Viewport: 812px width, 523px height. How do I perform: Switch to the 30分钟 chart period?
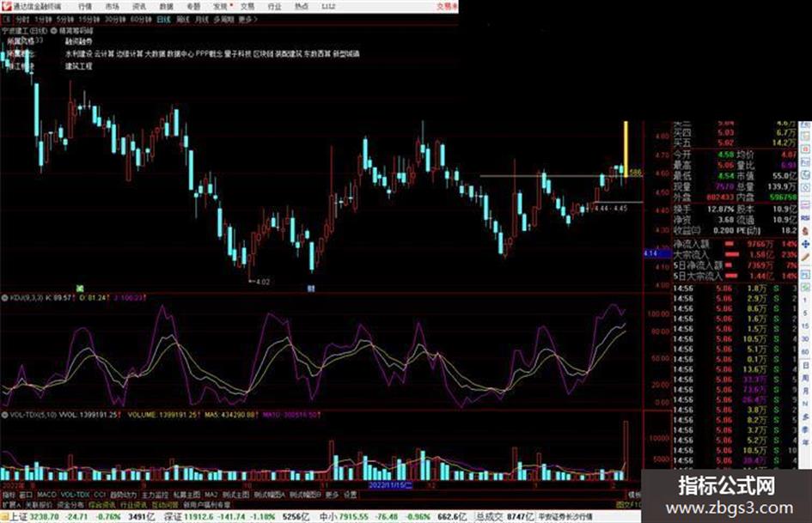pyautogui.click(x=115, y=19)
